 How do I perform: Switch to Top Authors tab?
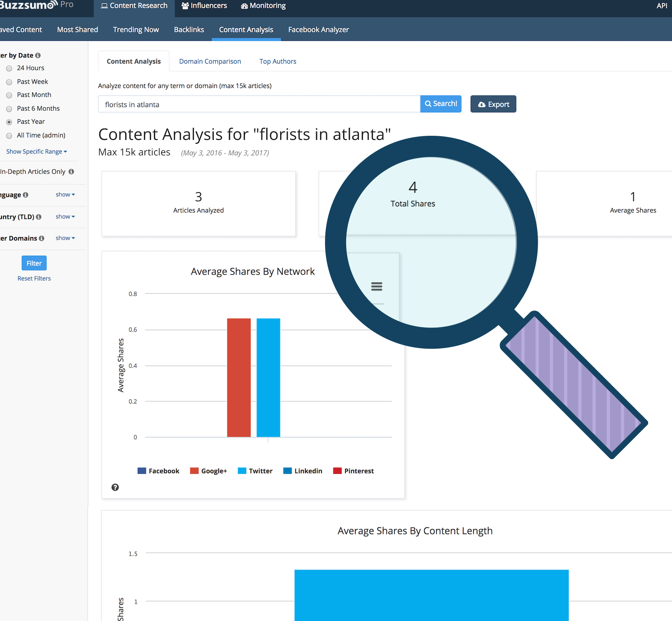pyautogui.click(x=278, y=61)
